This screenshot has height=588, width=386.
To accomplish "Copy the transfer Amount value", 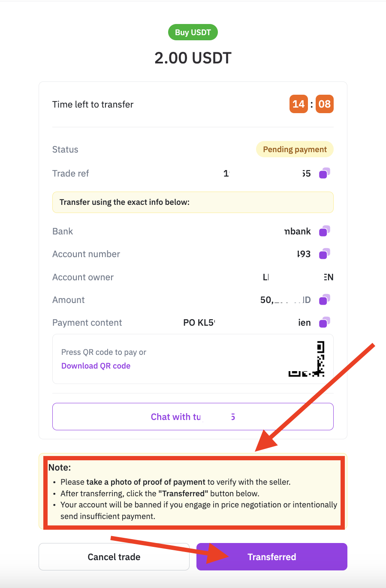I will coord(324,300).
